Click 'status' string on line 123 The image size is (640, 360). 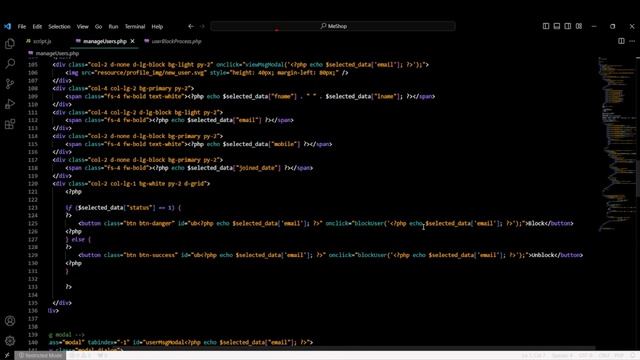coord(139,207)
